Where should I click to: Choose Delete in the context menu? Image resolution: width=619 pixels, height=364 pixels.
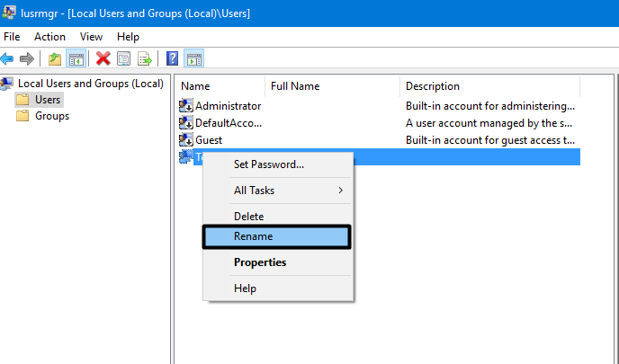pyautogui.click(x=278, y=216)
